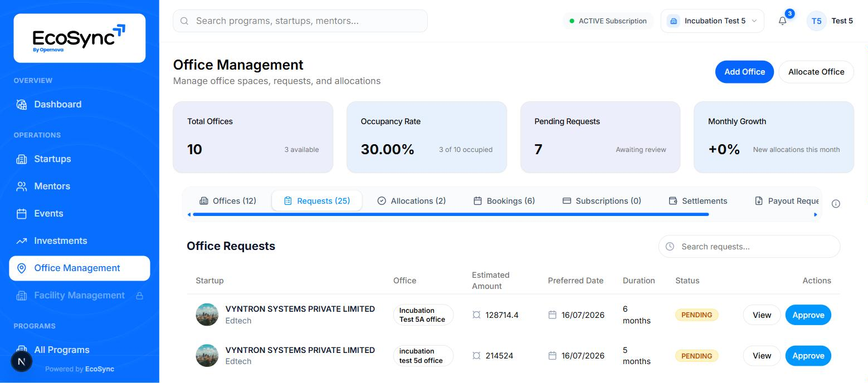Click the incubation test 5d office tag

point(423,356)
